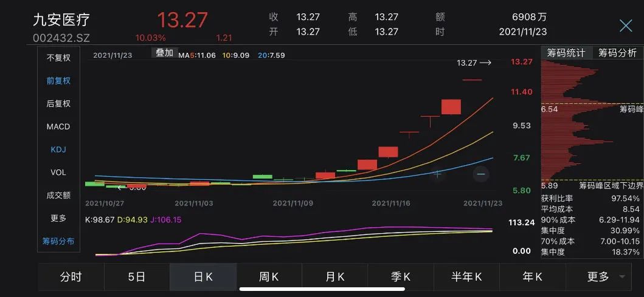644x297 pixels.
Task: Click the 获利比率 97.54% row
Action: 590,198
